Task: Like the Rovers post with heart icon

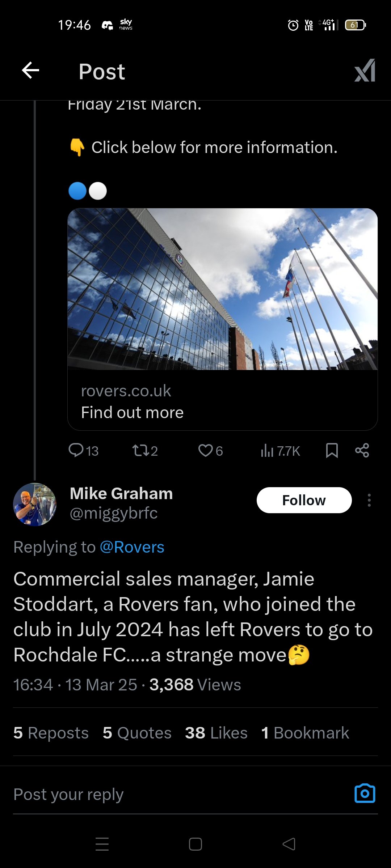Action: 210,451
